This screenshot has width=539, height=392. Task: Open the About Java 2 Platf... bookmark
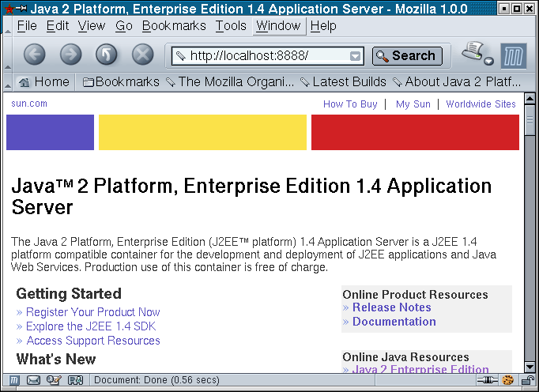pos(457,82)
